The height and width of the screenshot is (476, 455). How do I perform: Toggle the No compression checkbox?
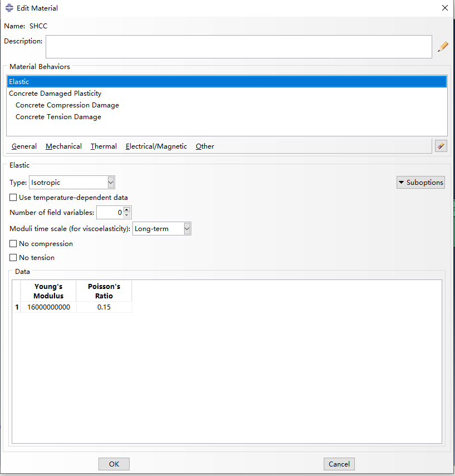[13, 244]
